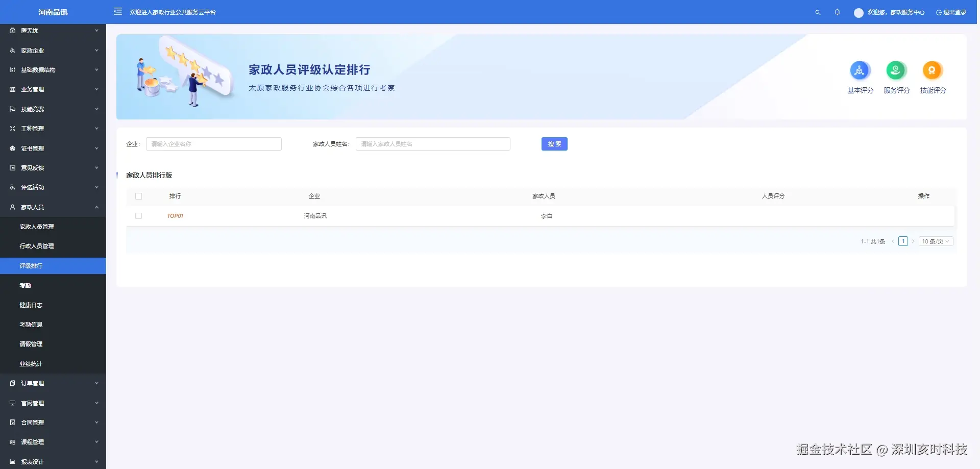
Task: Expand the 订单管理 menu chevron
Action: point(96,383)
